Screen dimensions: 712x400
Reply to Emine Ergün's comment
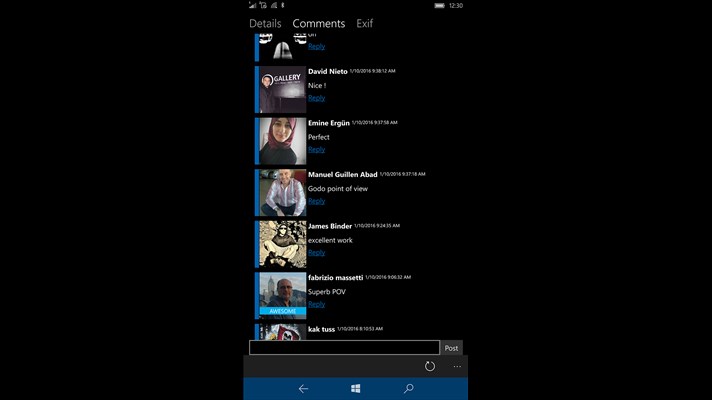[x=316, y=150]
